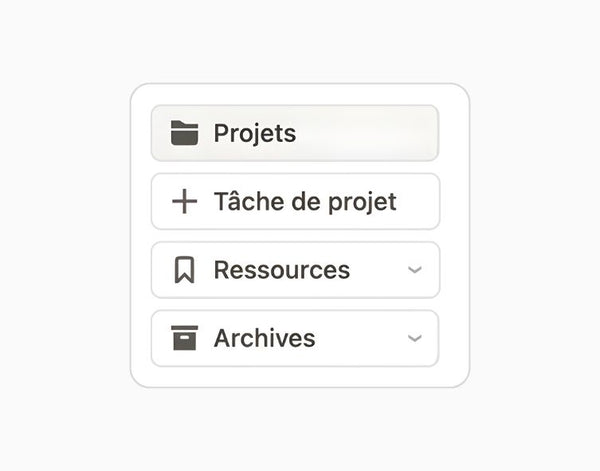
Task: Click the folder icon beside Projets
Action: click(x=184, y=133)
